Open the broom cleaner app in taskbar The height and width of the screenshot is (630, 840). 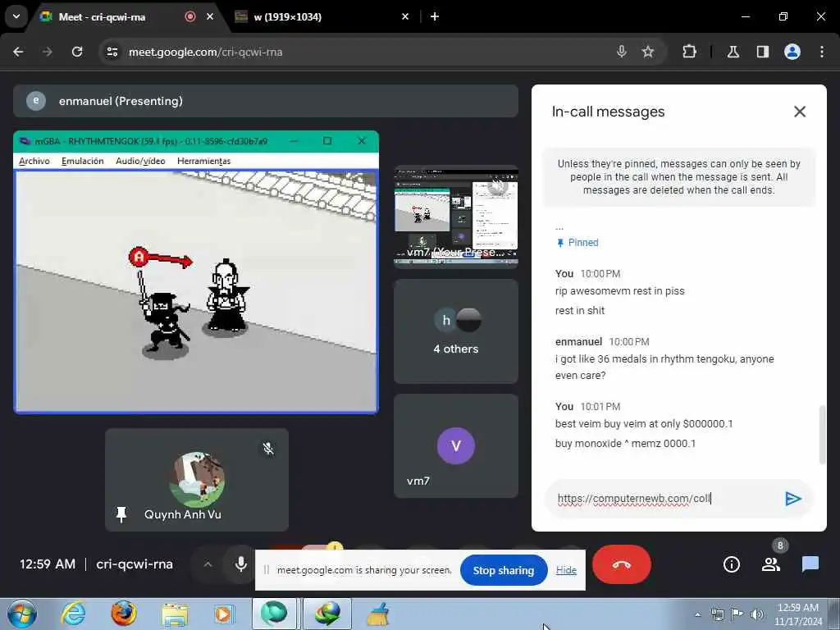tap(377, 614)
